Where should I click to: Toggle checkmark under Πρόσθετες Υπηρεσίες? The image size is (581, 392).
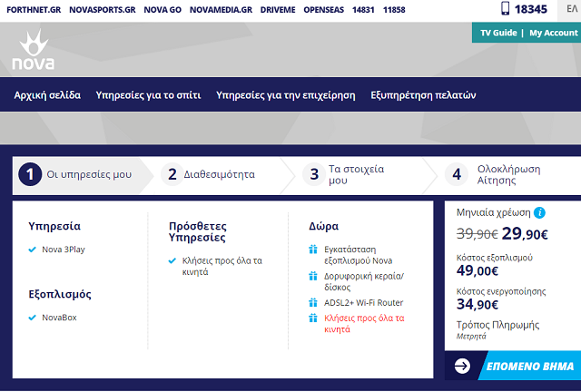(x=172, y=260)
